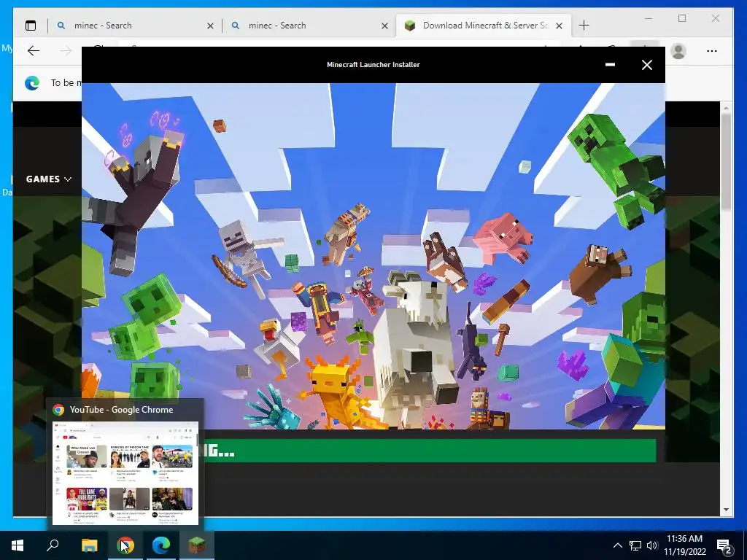This screenshot has width=747, height=560.
Task: Show hidden system tray icons
Action: pos(617,545)
